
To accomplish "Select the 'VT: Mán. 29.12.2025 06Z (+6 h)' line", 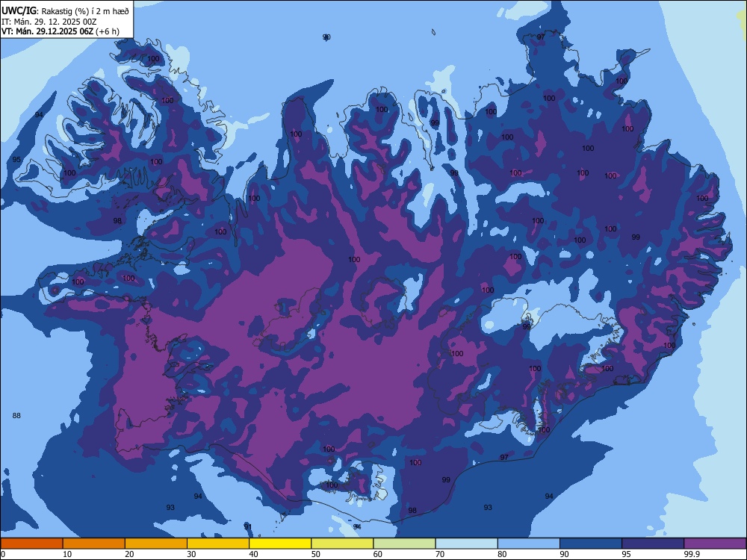I will pos(61,31).
